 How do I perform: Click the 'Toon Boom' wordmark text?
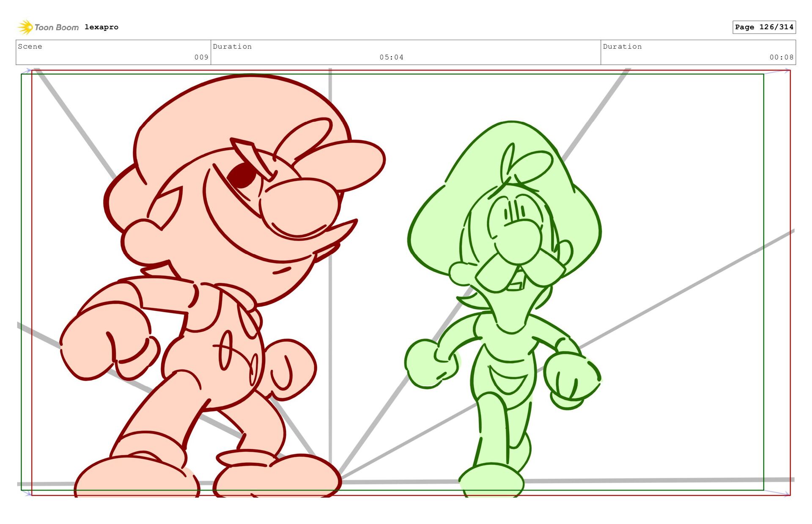57,27
